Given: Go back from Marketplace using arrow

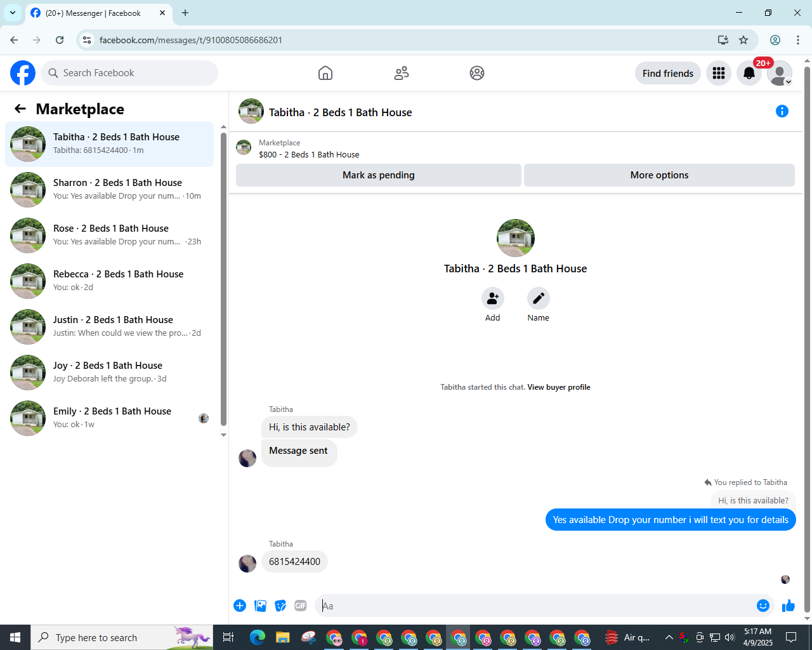Looking at the screenshot, I should [20, 109].
